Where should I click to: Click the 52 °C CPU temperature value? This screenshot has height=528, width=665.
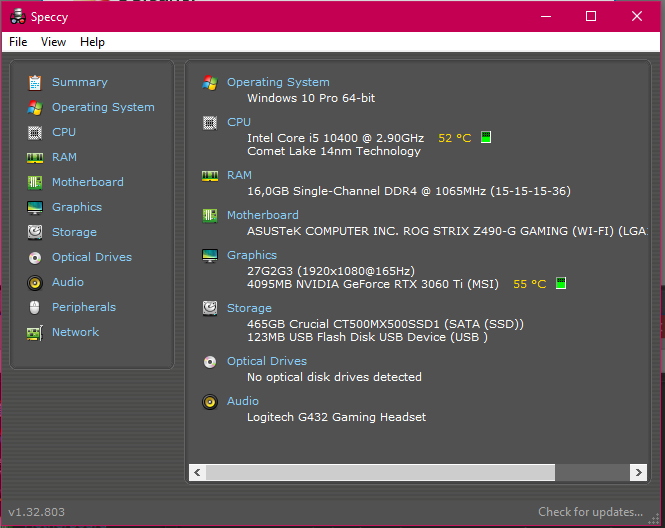(x=455, y=138)
